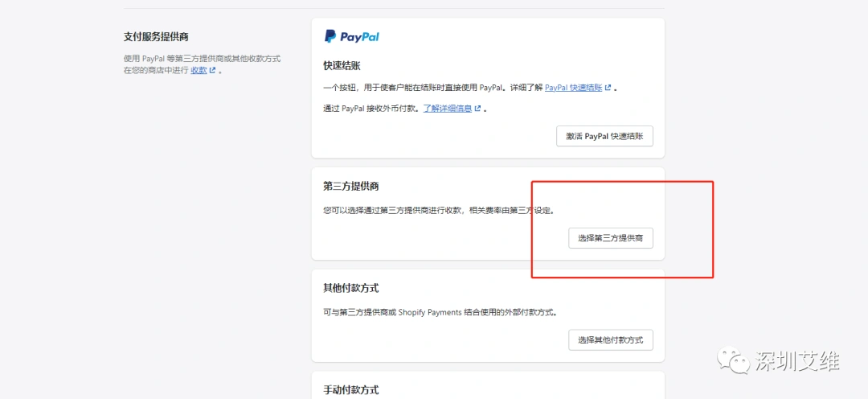Image resolution: width=868 pixels, height=399 pixels.
Task: Open the 收款 link under 支付服务提供商
Action: point(199,70)
